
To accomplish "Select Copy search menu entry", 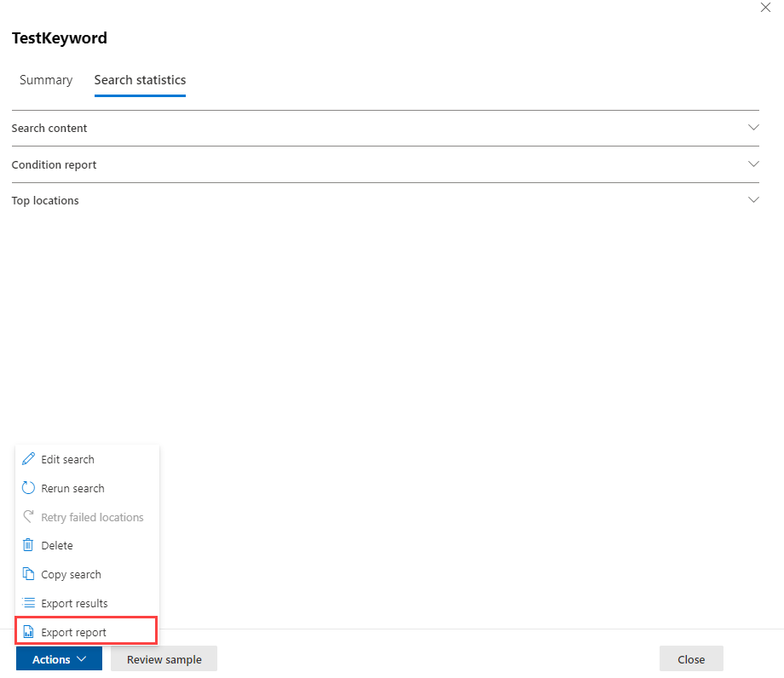I will pos(87,574).
